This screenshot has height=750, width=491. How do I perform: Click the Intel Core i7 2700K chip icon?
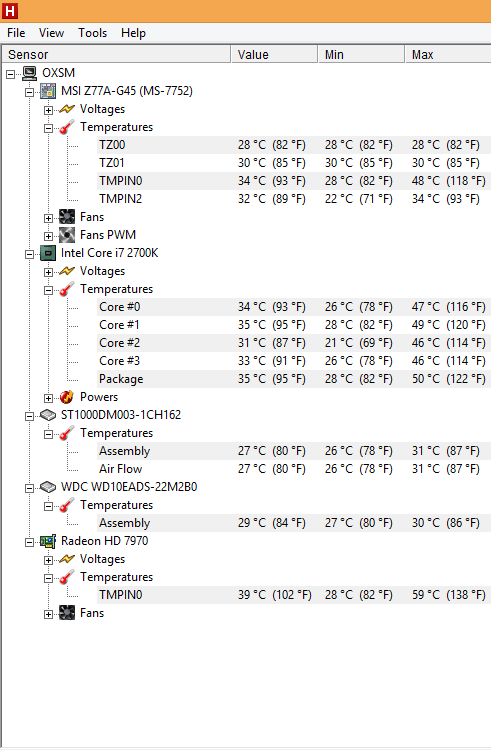pyautogui.click(x=48, y=253)
